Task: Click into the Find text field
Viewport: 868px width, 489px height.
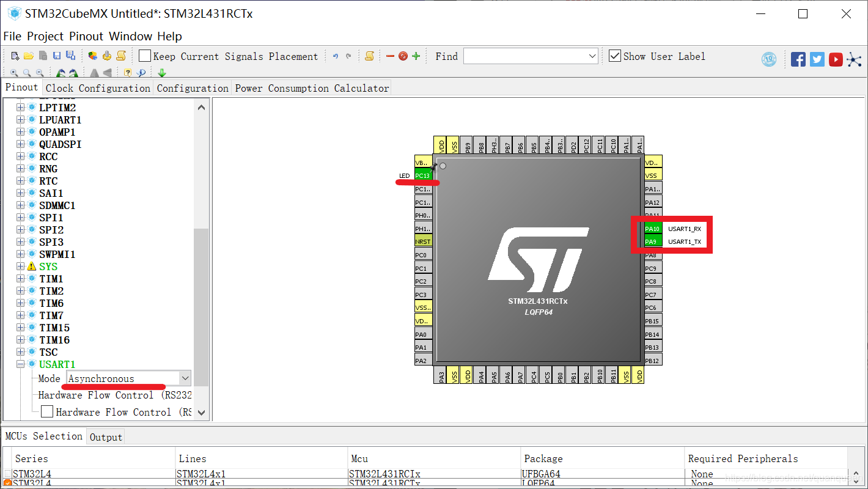Action: click(x=524, y=56)
